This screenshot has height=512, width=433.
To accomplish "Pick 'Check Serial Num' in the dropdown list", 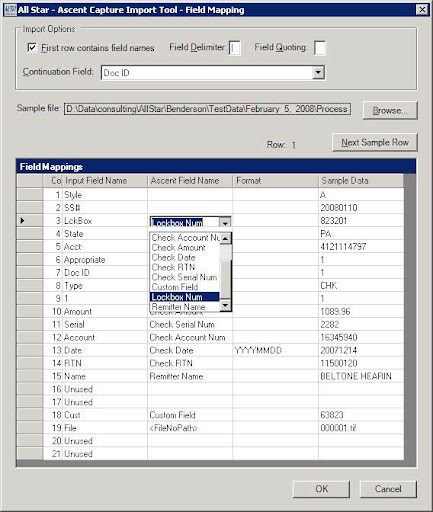I will [185, 277].
